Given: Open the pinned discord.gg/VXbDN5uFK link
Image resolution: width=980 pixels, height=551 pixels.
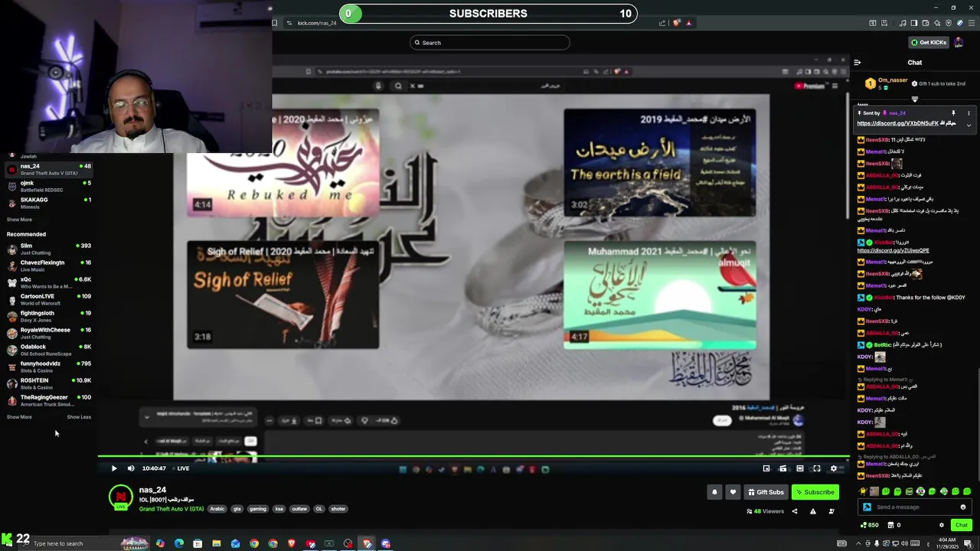Looking at the screenshot, I should (x=897, y=123).
